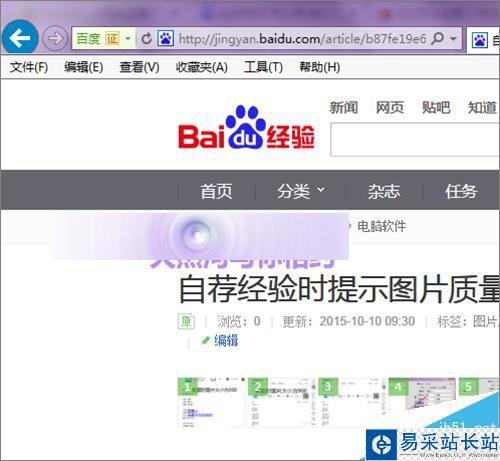
Task: Expand the 分类 navigation dropdown
Action: pos(300,191)
